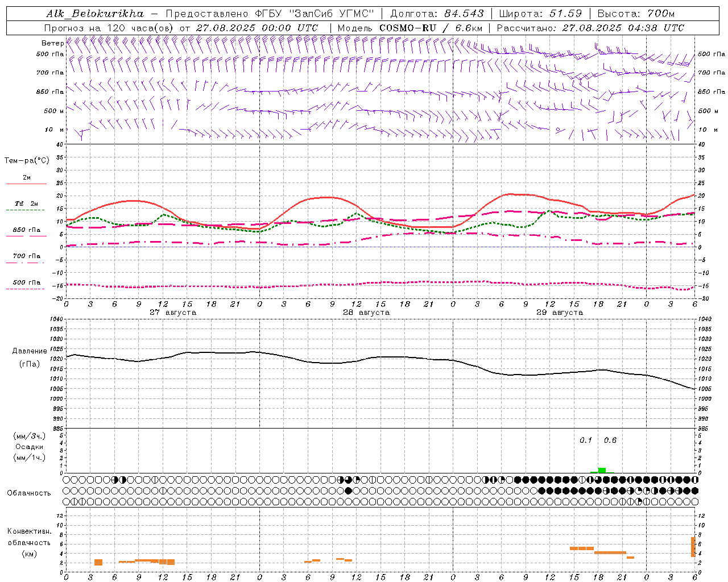728x582 pixels.
Task: Click the 0.1 precipitation amount value
Action: coord(586,440)
